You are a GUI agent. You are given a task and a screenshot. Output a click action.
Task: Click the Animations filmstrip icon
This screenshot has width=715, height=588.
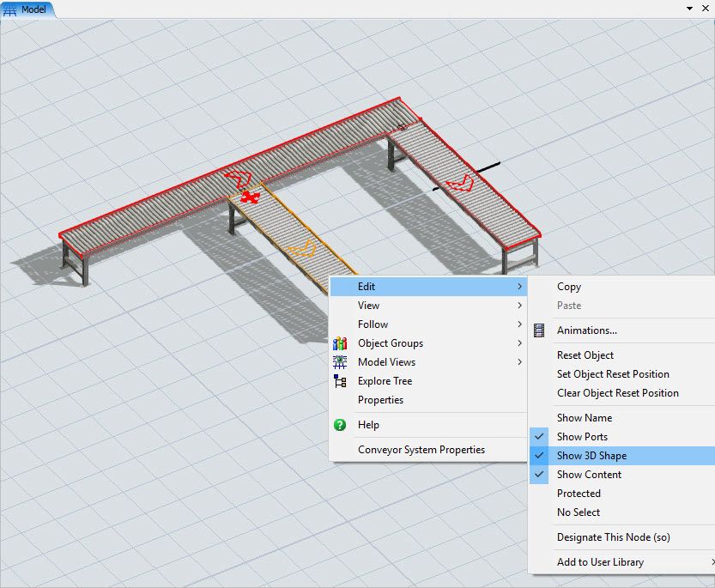[x=539, y=330]
